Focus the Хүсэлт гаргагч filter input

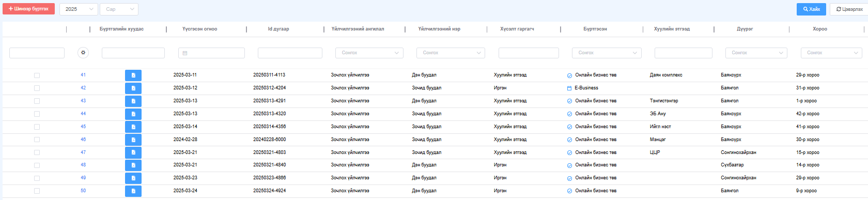pyautogui.click(x=529, y=53)
